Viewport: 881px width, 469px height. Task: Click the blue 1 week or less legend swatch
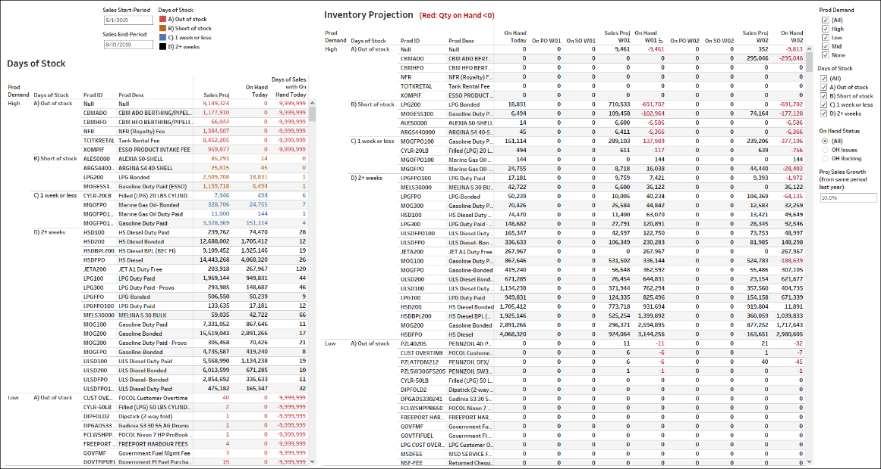[162, 38]
